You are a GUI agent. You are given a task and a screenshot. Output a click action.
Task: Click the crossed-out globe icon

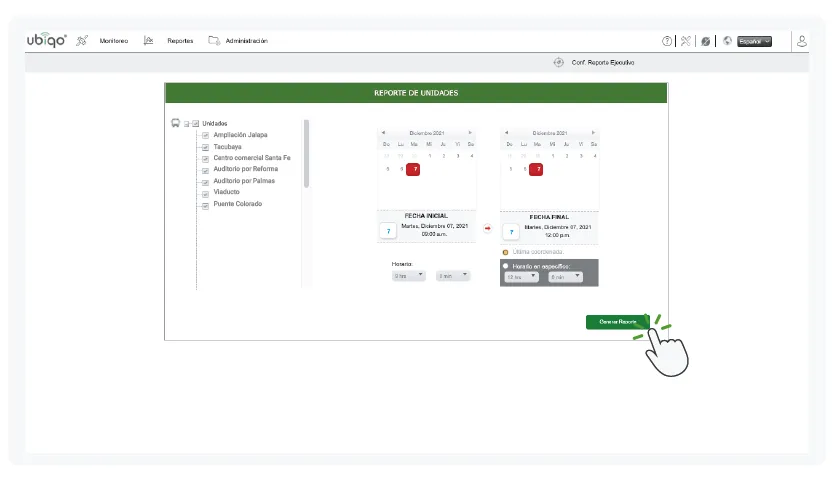tap(706, 41)
